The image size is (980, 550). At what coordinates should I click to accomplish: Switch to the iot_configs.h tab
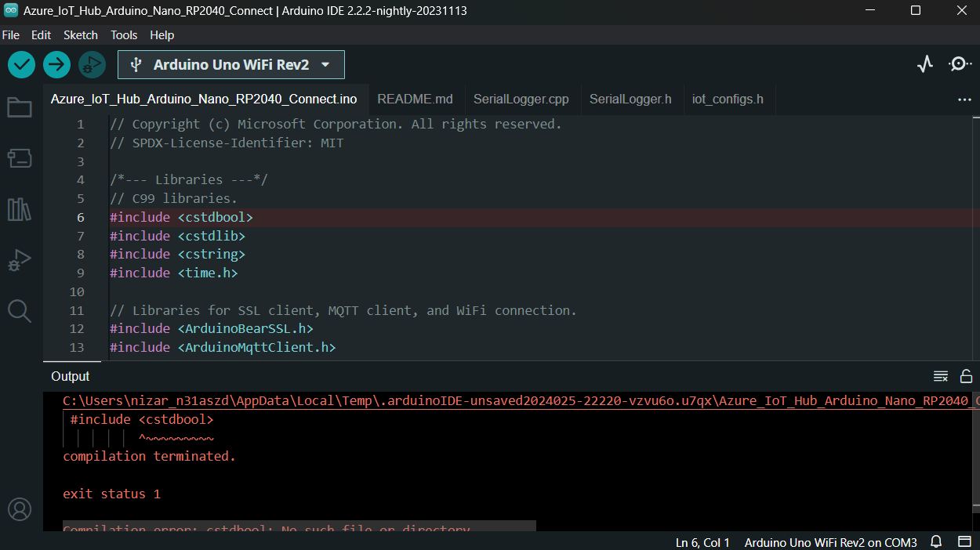[728, 100]
